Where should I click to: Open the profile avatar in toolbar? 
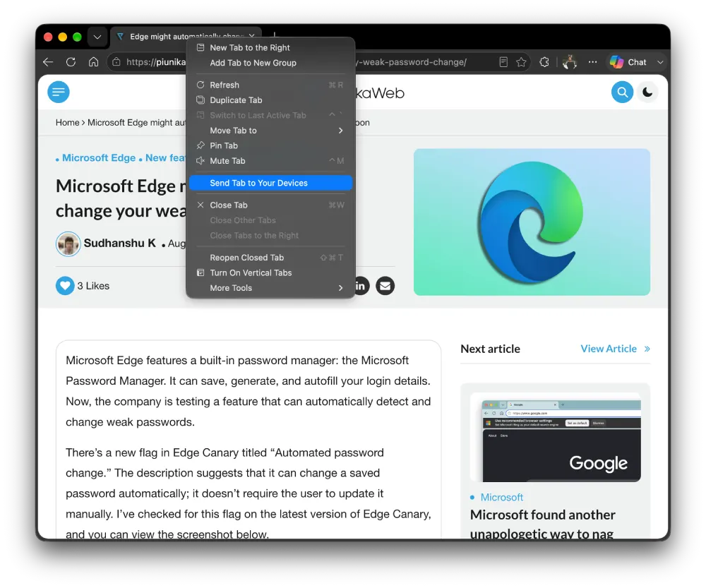click(x=570, y=62)
